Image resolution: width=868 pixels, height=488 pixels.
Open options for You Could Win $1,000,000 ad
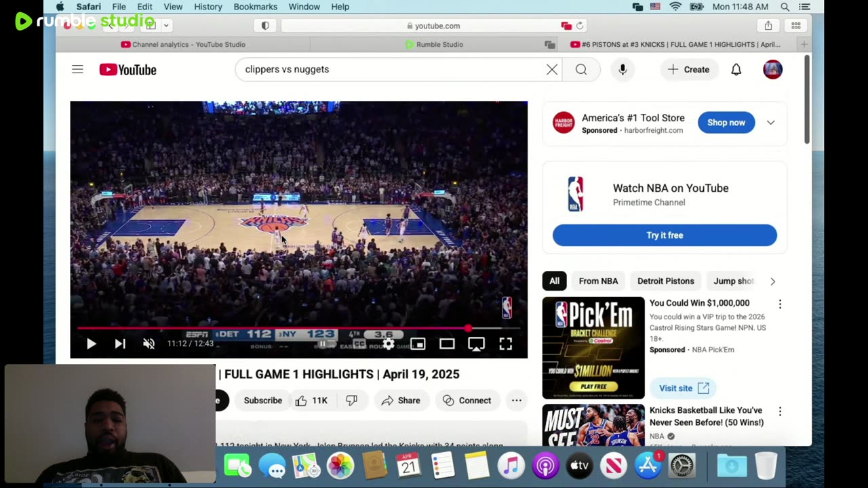click(x=780, y=304)
